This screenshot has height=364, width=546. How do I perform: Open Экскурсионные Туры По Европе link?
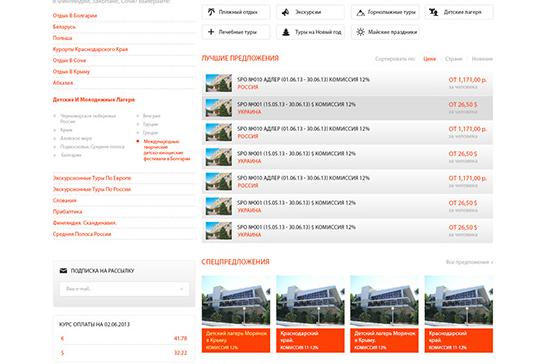(92, 178)
